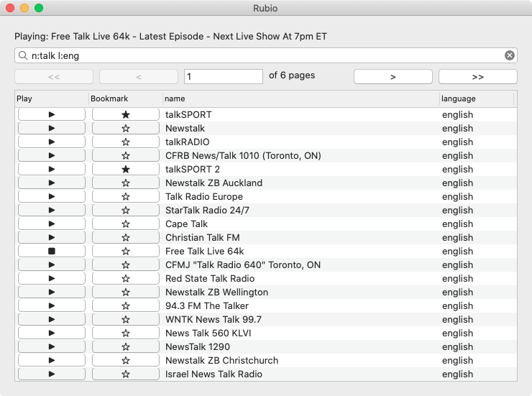532x396 pixels.
Task: Play CFMJ Talk Radio 640 Toronto
Action: point(52,264)
